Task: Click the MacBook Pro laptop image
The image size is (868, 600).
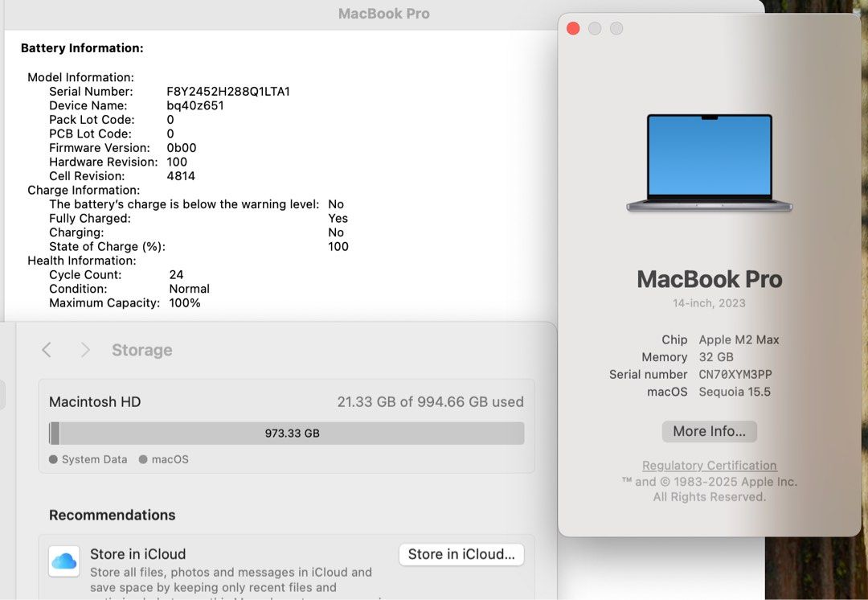Action: (x=709, y=162)
